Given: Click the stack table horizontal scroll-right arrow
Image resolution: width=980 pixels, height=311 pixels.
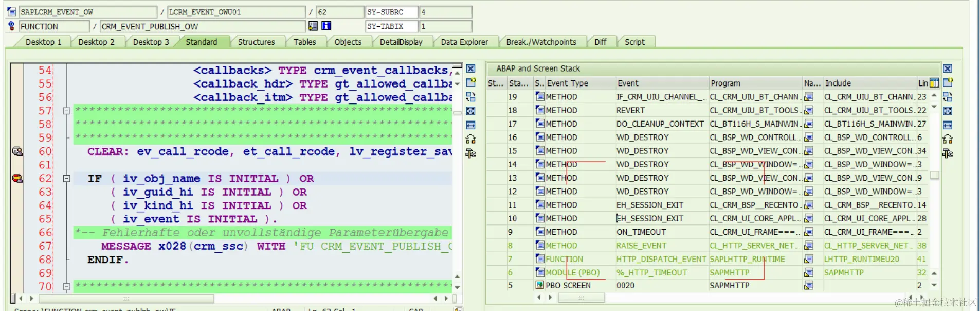Looking at the screenshot, I should tap(550, 297).
